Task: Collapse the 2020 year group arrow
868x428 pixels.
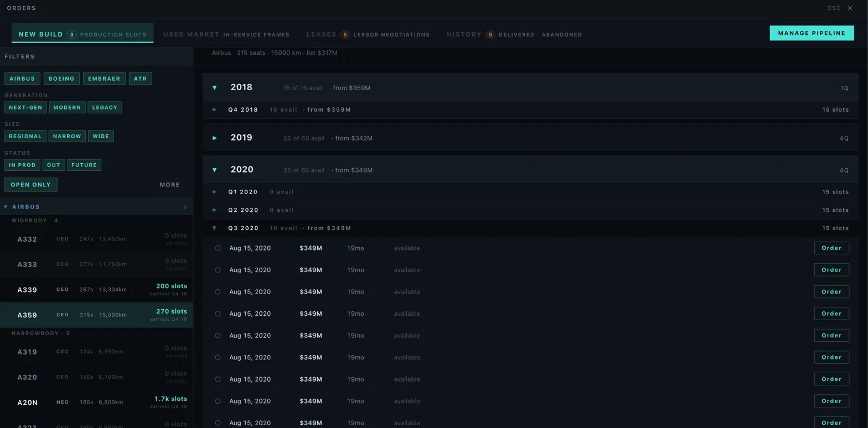Action: tap(215, 170)
